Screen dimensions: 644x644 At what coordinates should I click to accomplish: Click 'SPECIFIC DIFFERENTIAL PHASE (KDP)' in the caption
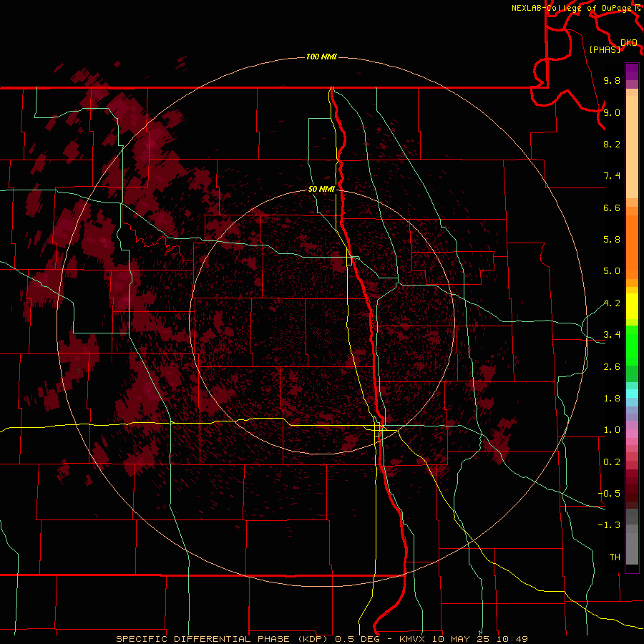pyautogui.click(x=222, y=639)
